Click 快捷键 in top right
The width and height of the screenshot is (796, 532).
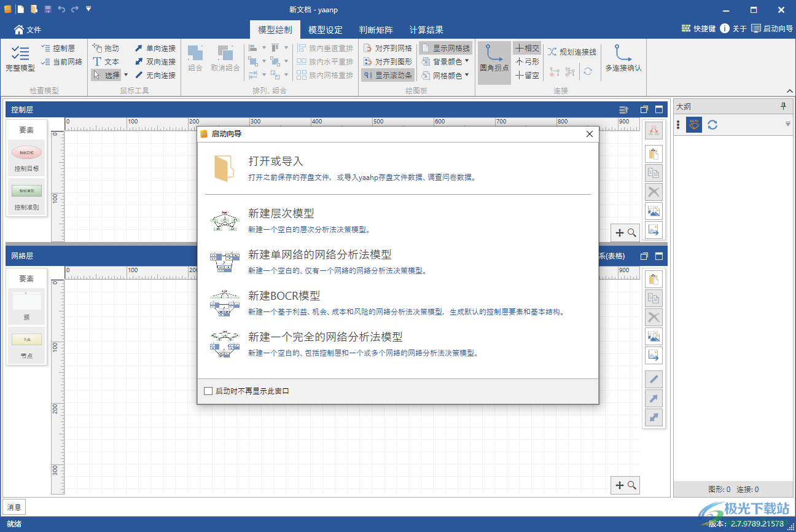coord(698,29)
